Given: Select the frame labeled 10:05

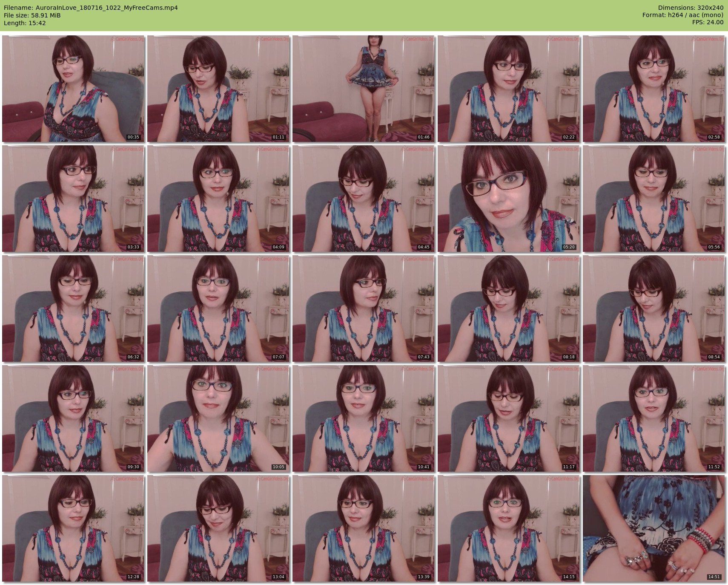Looking at the screenshot, I should 218,418.
